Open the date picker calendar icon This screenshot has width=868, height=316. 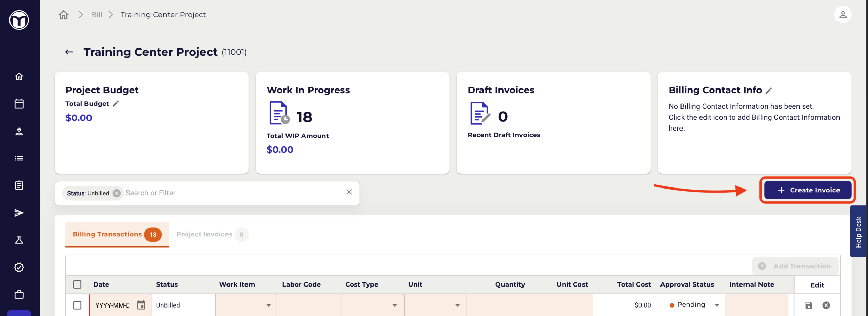141,305
